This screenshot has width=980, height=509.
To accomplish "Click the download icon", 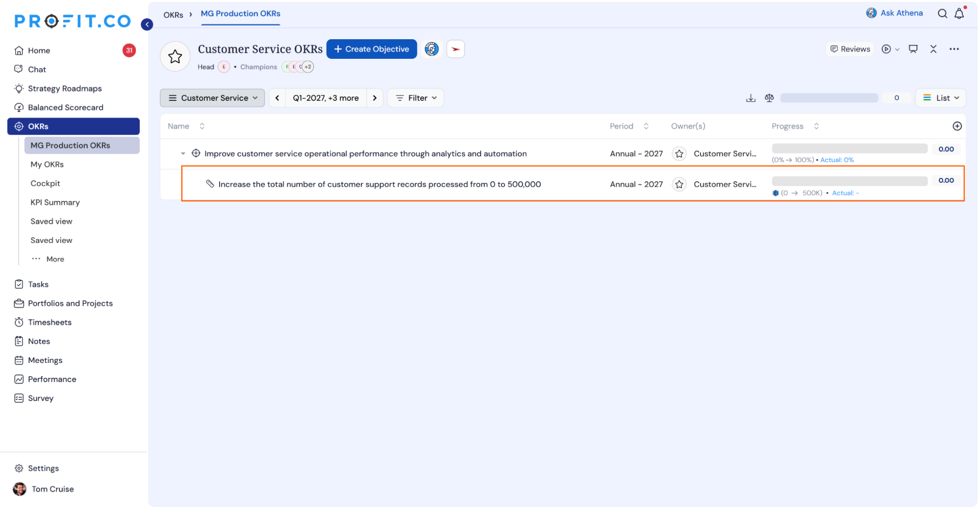I will 751,98.
